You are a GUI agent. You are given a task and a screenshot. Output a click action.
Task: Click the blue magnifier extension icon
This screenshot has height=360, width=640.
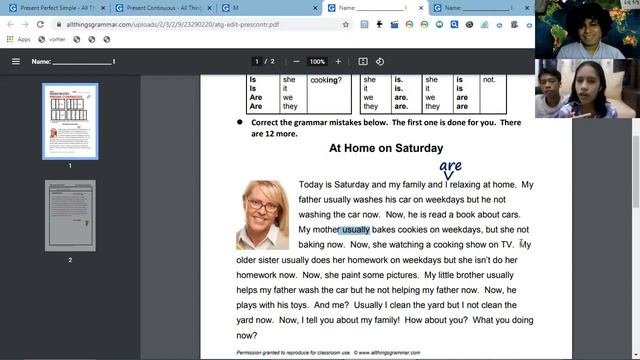tap(454, 24)
